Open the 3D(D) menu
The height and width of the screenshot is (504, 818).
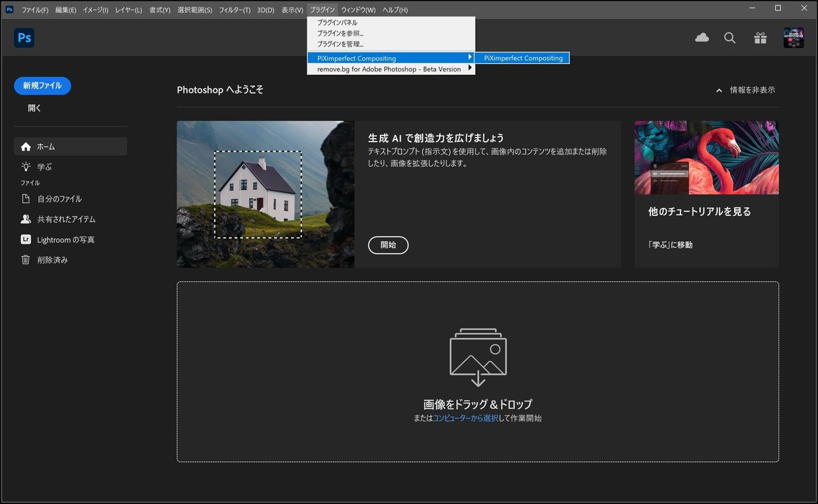(266, 10)
